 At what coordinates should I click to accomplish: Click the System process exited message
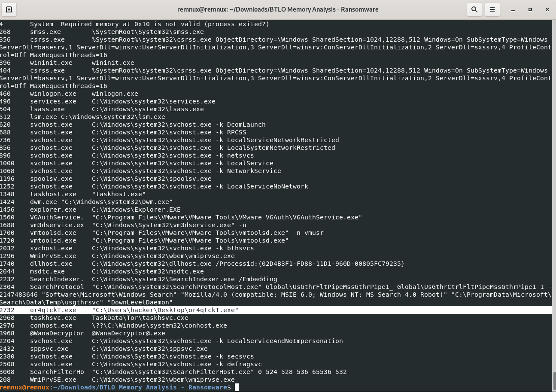165,24
